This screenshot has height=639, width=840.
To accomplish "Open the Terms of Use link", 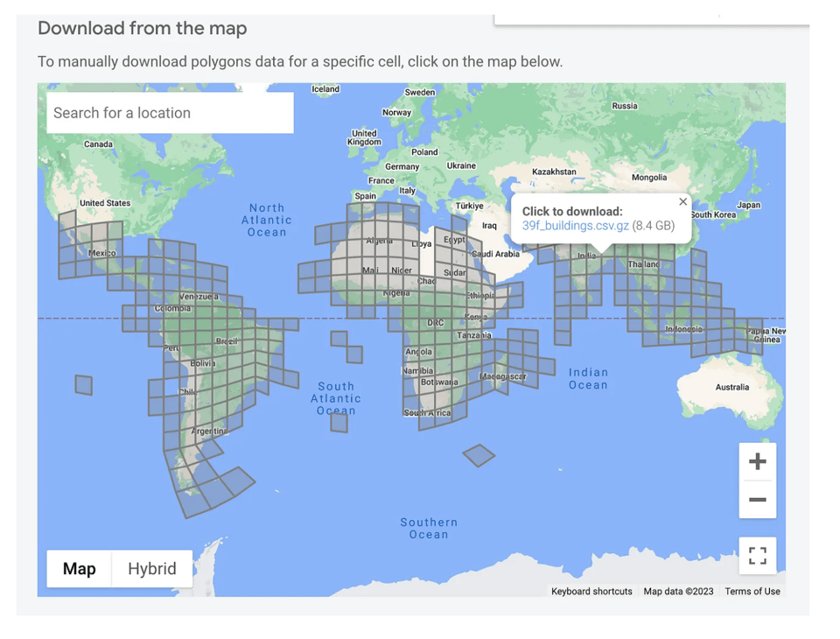I will click(x=752, y=592).
